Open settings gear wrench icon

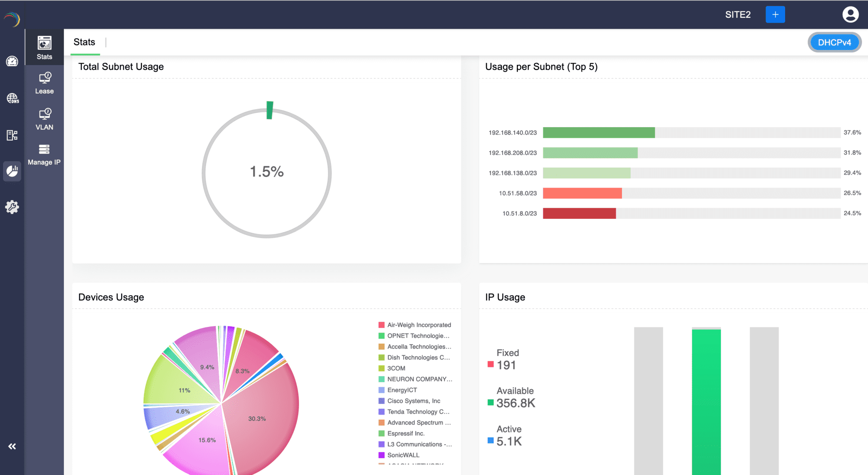12,207
